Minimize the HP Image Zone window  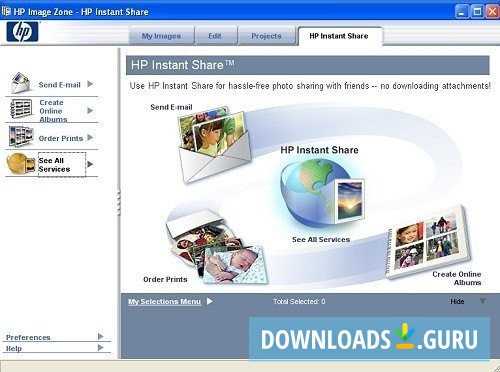pos(462,12)
